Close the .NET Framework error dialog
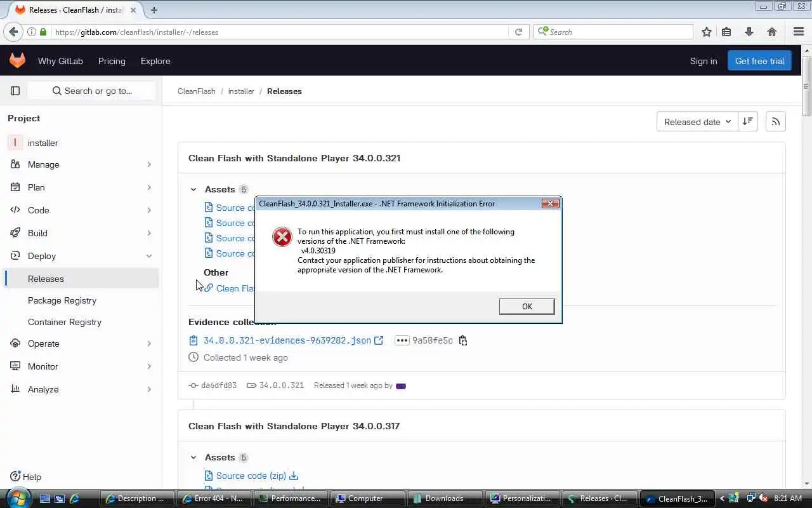812x508 pixels. (550, 203)
